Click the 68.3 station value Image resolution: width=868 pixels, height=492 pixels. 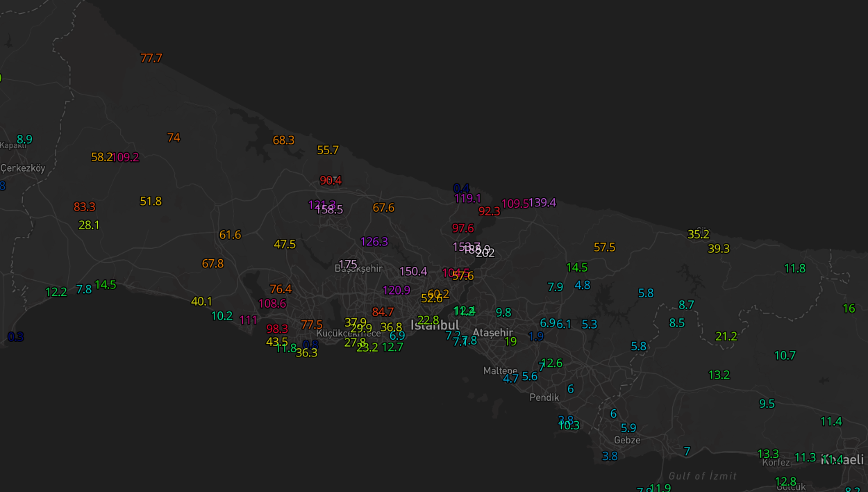point(283,140)
